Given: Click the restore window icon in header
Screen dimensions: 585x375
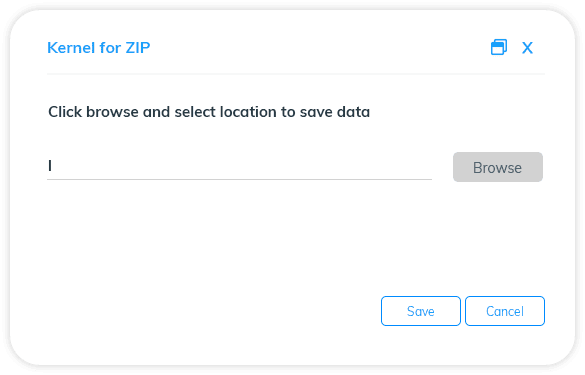Looking at the screenshot, I should 498,47.
